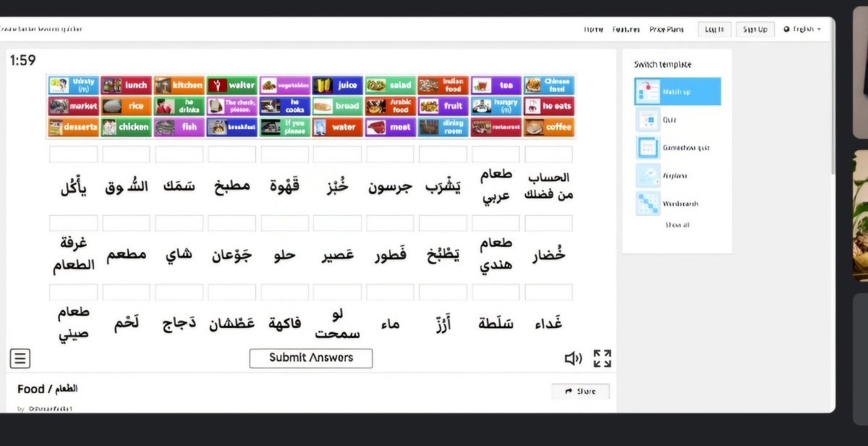The image size is (868, 446).
Task: Pick the 'If you please' tile
Action: pyautogui.click(x=285, y=127)
